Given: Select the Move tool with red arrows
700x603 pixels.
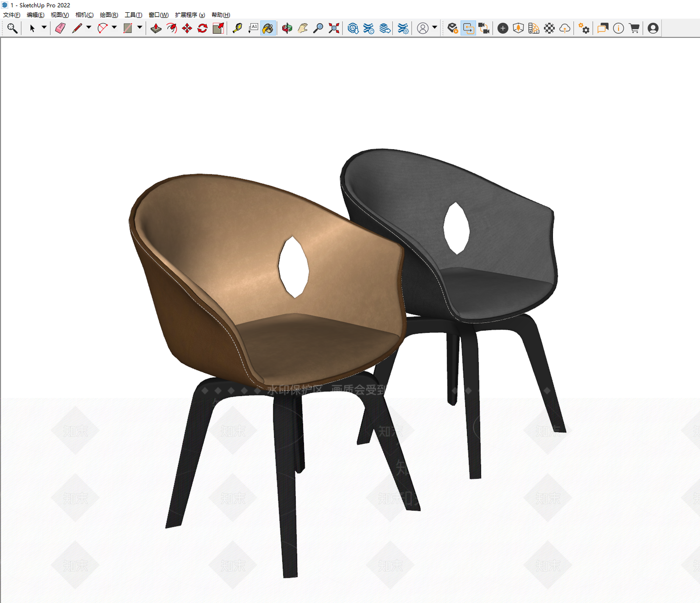Looking at the screenshot, I should click(x=187, y=28).
